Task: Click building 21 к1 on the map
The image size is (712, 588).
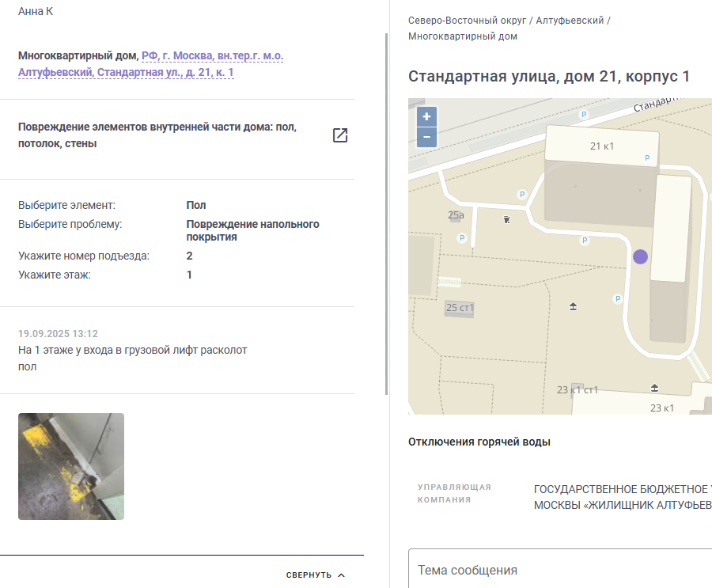Action: pyautogui.click(x=602, y=146)
